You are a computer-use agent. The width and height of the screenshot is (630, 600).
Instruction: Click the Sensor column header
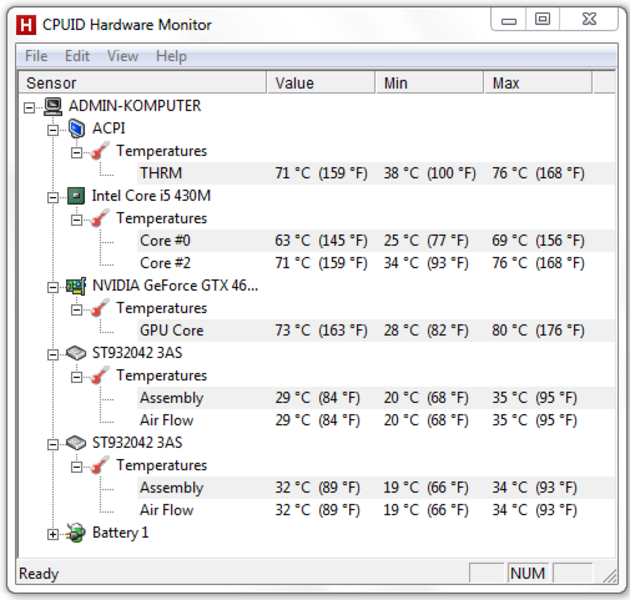[x=143, y=83]
